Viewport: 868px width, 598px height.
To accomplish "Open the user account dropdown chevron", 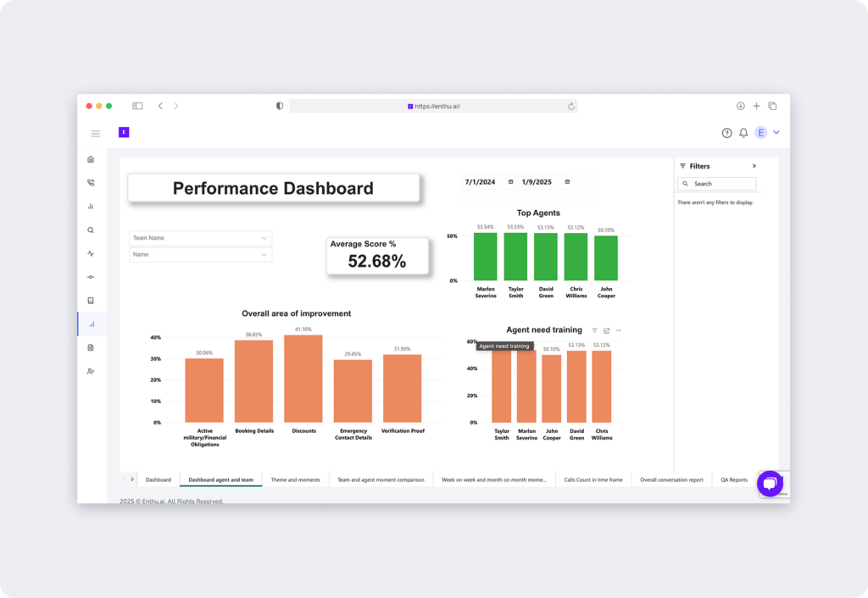I will tap(776, 132).
